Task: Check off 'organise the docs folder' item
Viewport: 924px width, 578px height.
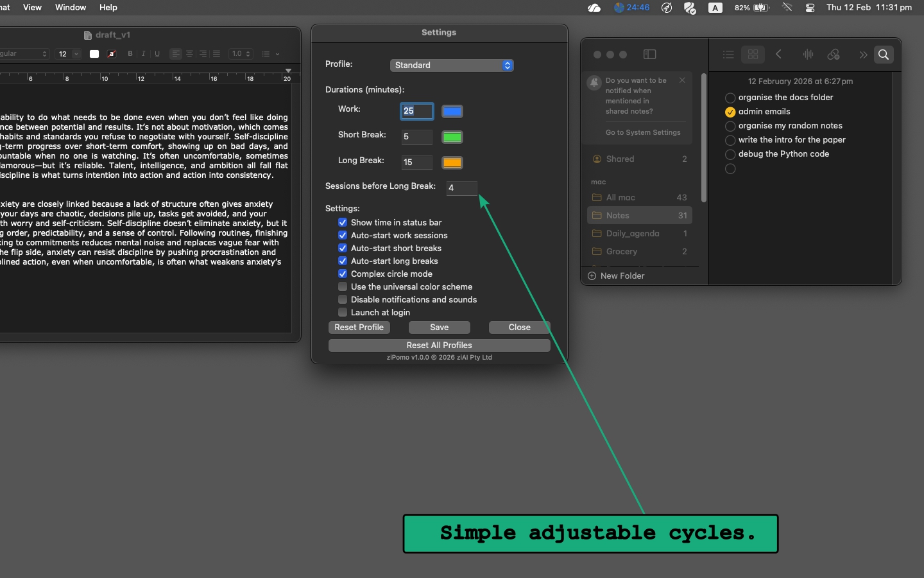Action: [730, 98]
